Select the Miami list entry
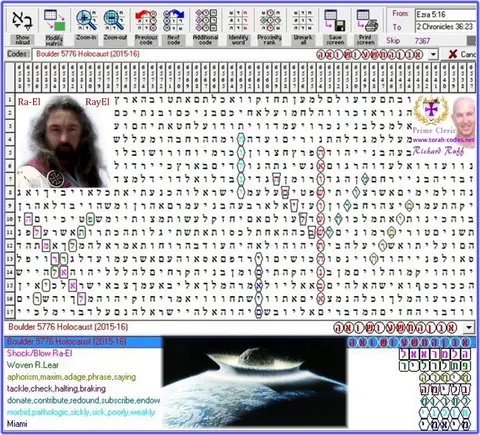This screenshot has height=435, width=480. tap(17, 424)
